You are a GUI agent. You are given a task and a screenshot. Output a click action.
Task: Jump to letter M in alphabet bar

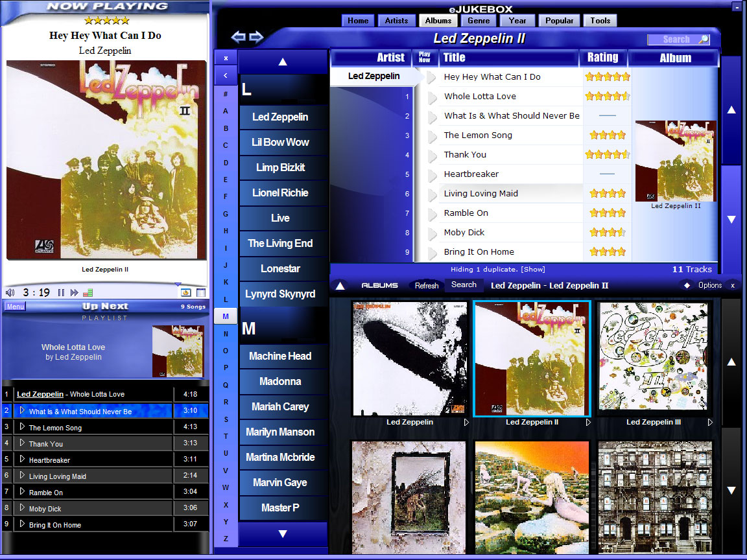[226, 316]
